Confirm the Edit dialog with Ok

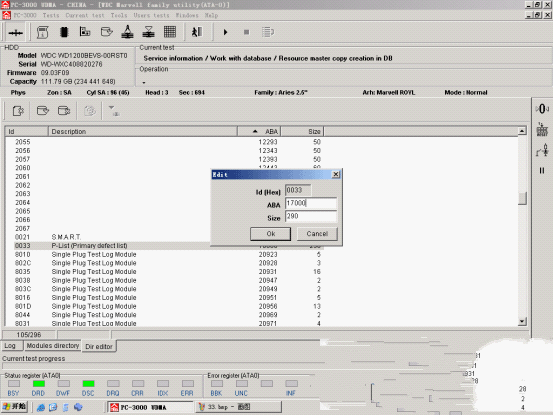[271, 234]
